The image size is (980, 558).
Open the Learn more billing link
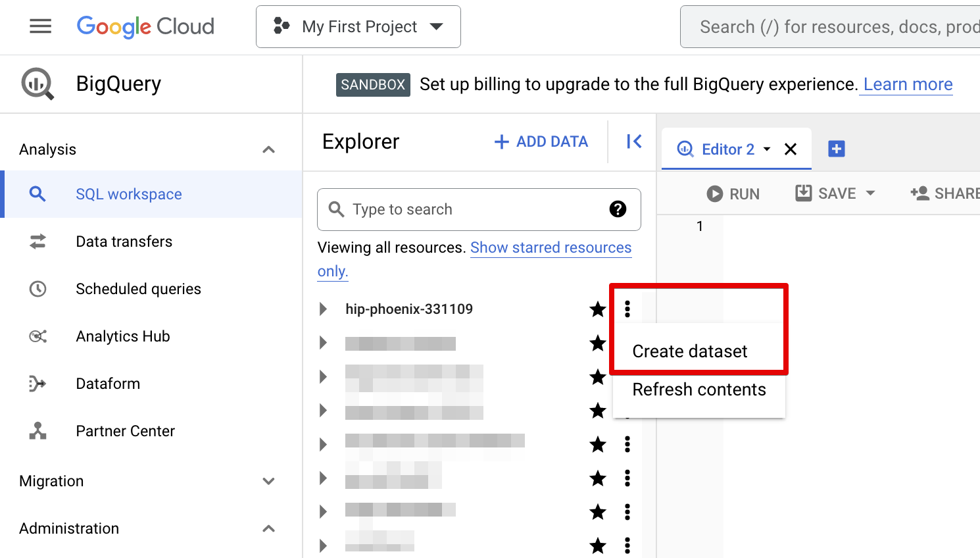(908, 84)
